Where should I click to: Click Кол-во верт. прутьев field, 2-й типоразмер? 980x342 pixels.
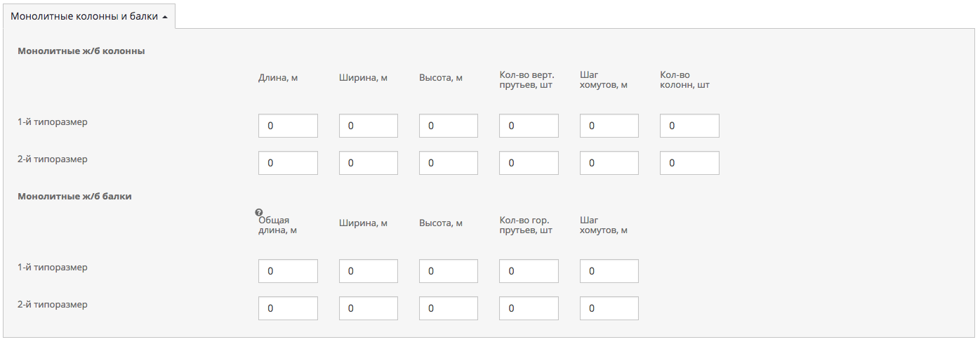pos(529,163)
